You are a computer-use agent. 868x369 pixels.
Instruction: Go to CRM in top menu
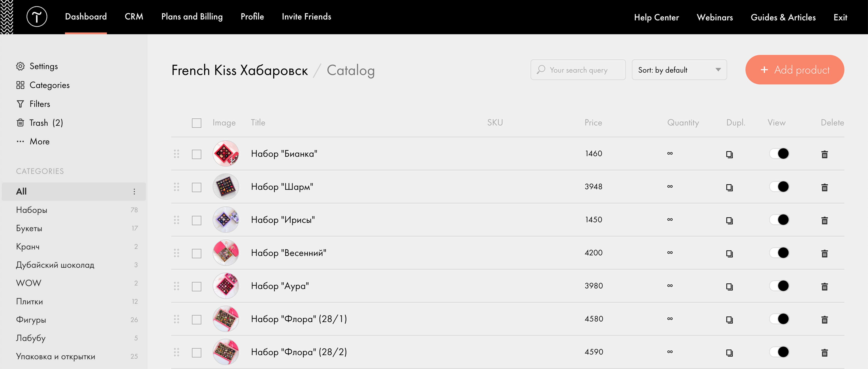click(134, 17)
